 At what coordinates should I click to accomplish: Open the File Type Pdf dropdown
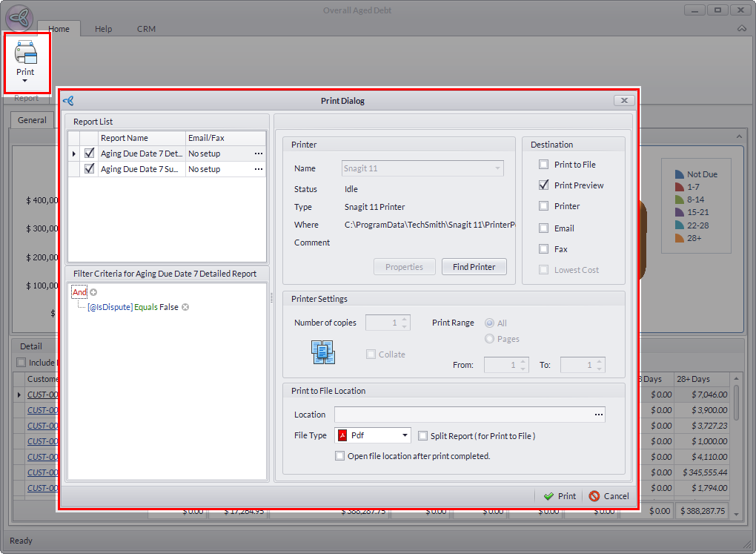(405, 435)
